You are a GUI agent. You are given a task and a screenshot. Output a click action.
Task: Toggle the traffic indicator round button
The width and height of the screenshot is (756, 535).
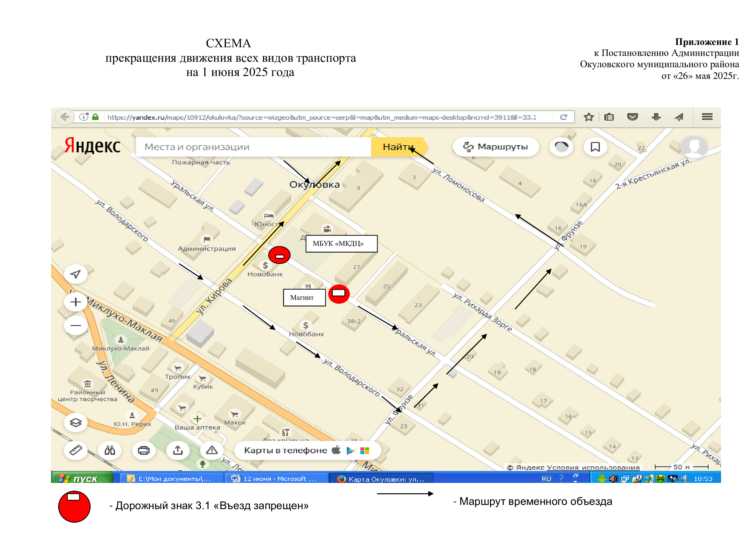[561, 147]
